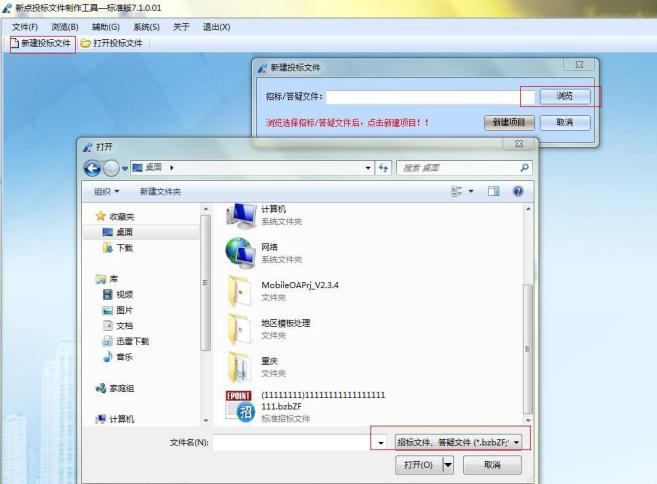Focus the 招标/答疑文件 path field

click(x=430, y=97)
